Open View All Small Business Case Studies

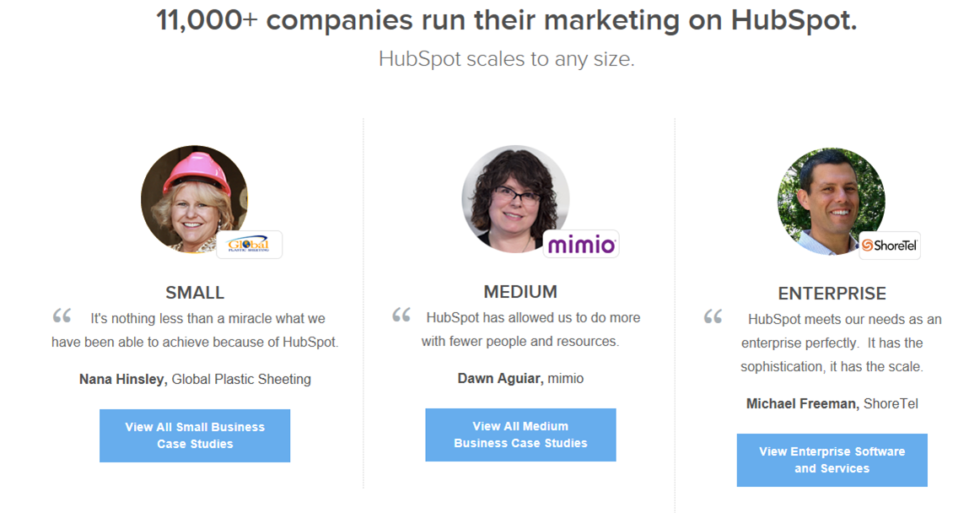[x=195, y=435]
